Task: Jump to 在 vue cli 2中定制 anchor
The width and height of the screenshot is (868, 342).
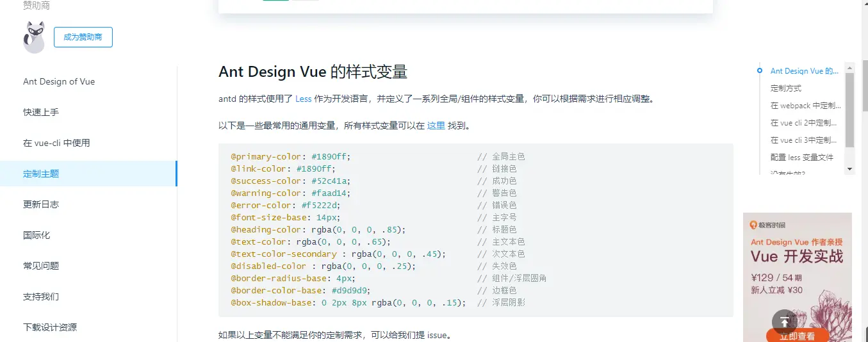Action: pos(804,123)
